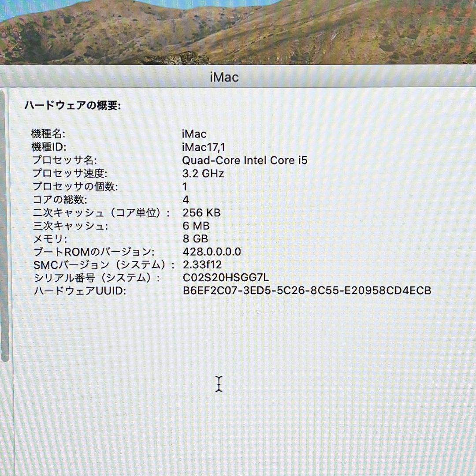This screenshot has height=476, width=476.
Task: Select SMC version 2.33f12
Action: [x=202, y=264]
